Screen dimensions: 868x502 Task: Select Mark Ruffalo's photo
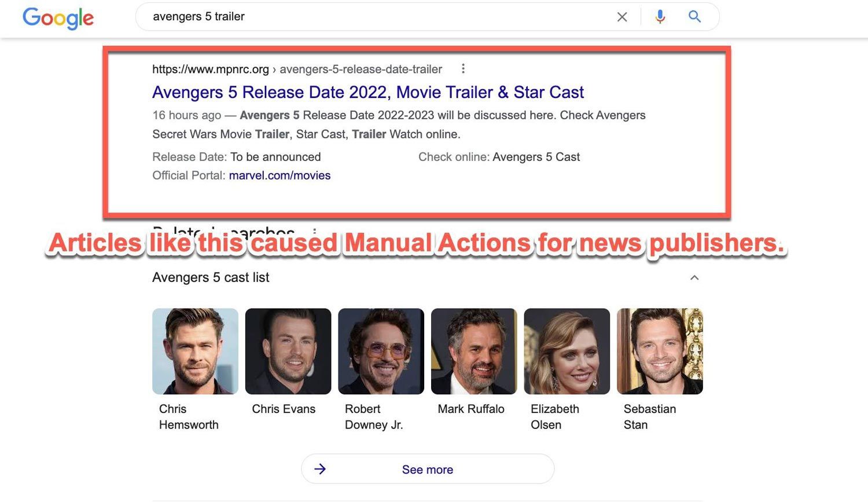pyautogui.click(x=474, y=351)
